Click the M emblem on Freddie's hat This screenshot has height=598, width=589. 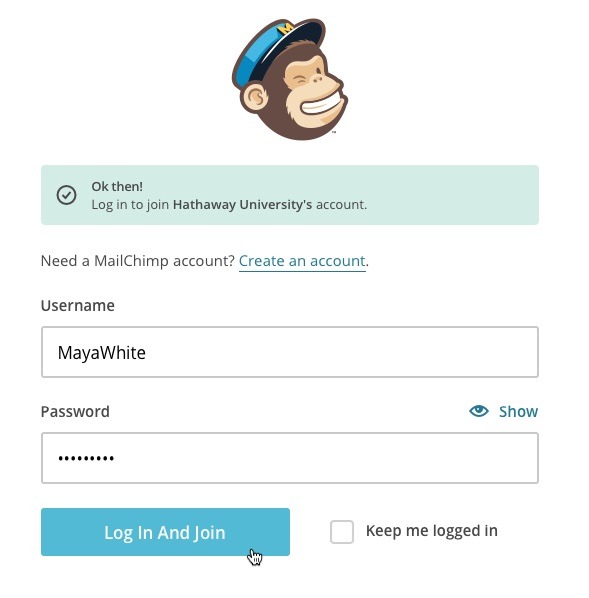coord(285,28)
